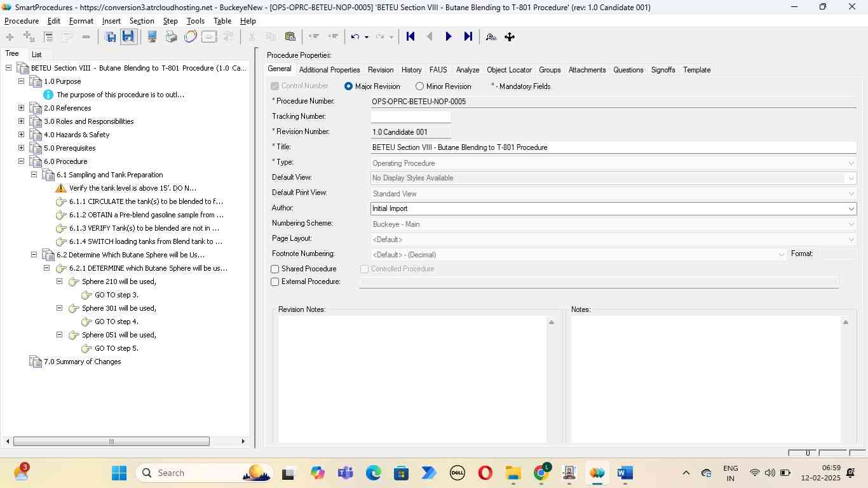Viewport: 868px width, 488px height.
Task: Open the Procedure menu
Action: tap(22, 21)
